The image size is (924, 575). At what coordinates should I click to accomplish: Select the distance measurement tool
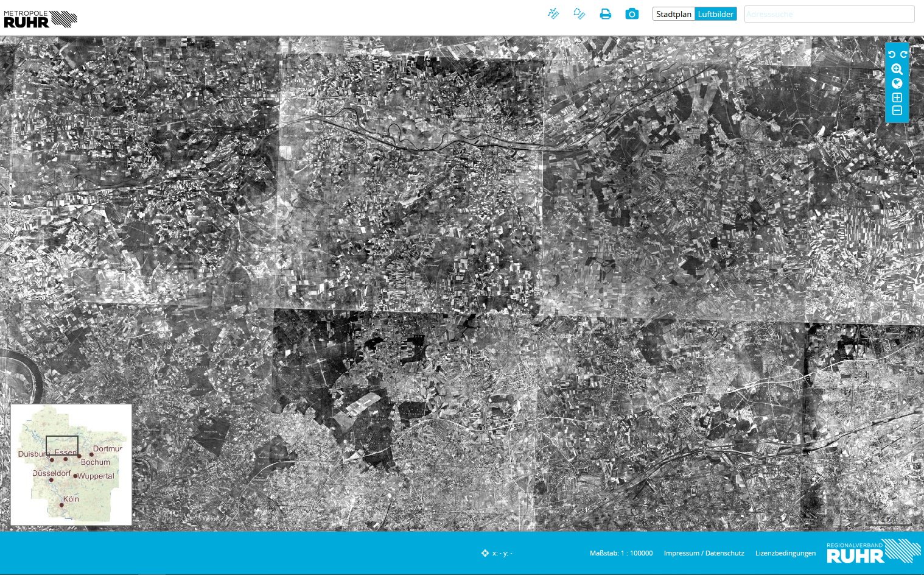553,13
